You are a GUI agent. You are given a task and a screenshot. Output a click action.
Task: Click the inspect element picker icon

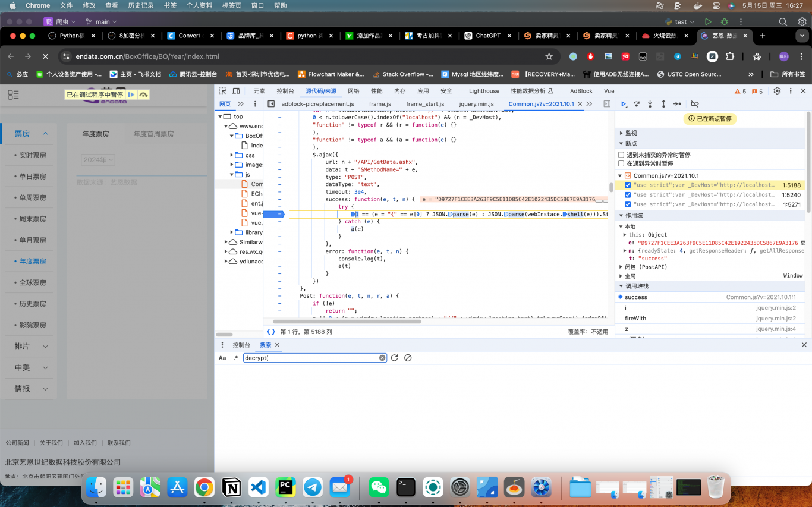coord(222,91)
